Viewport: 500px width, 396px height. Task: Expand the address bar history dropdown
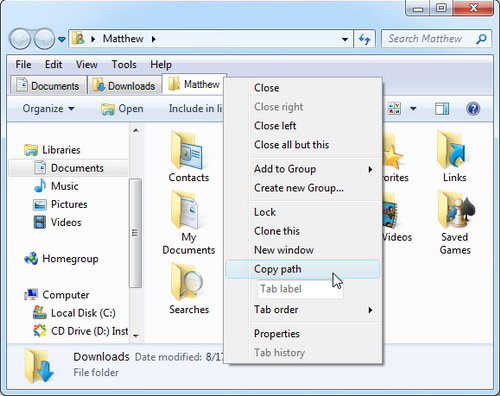tap(345, 39)
